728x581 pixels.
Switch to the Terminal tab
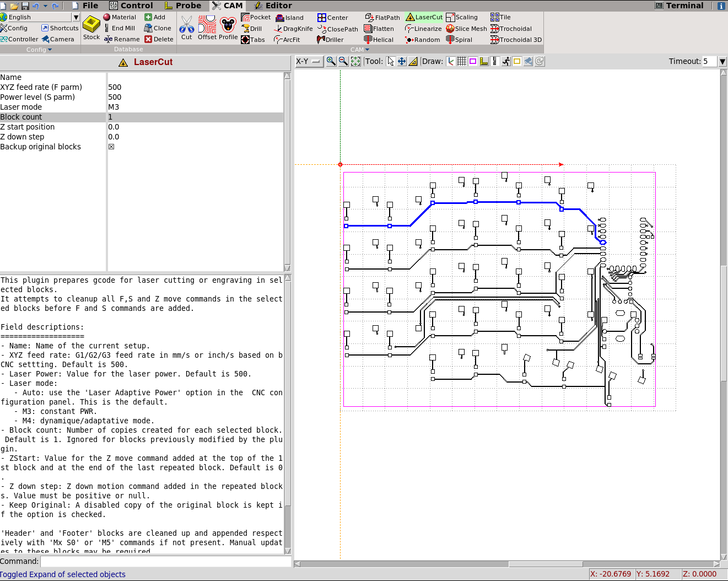(679, 6)
